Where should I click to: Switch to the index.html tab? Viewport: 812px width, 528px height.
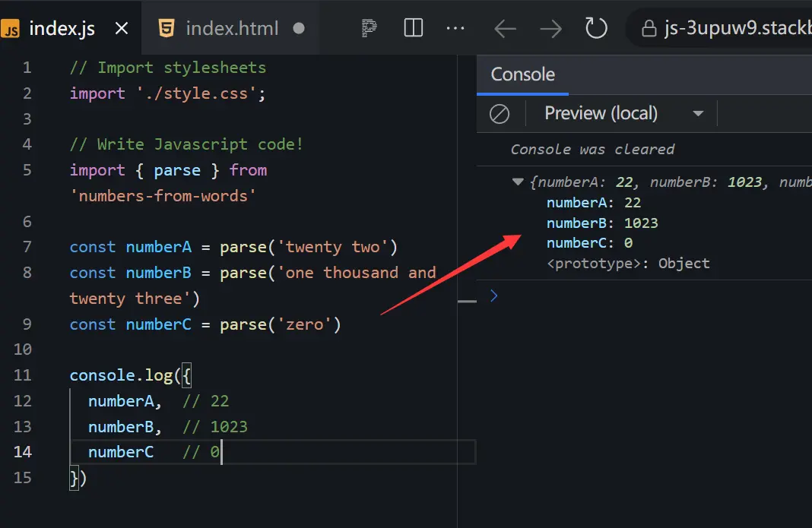[232, 29]
